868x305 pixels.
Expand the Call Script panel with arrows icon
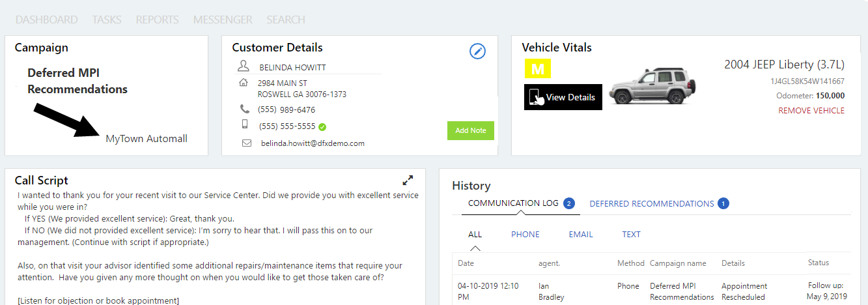pos(408,180)
